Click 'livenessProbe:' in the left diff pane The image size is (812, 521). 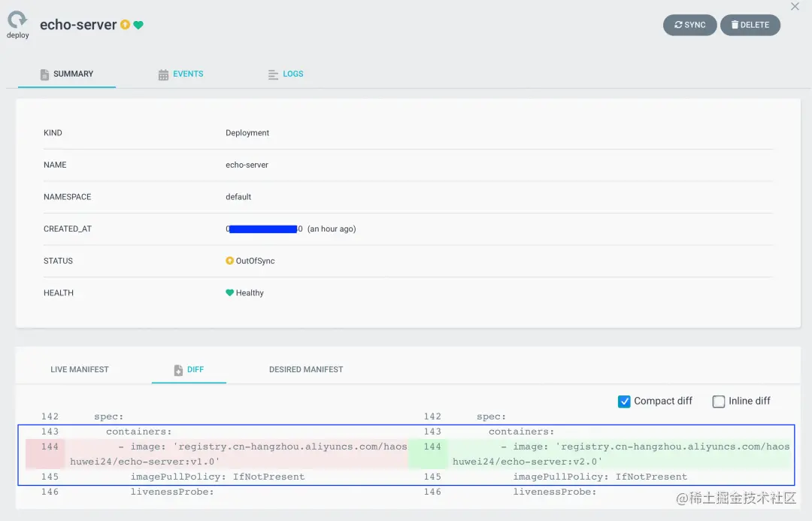pos(172,492)
